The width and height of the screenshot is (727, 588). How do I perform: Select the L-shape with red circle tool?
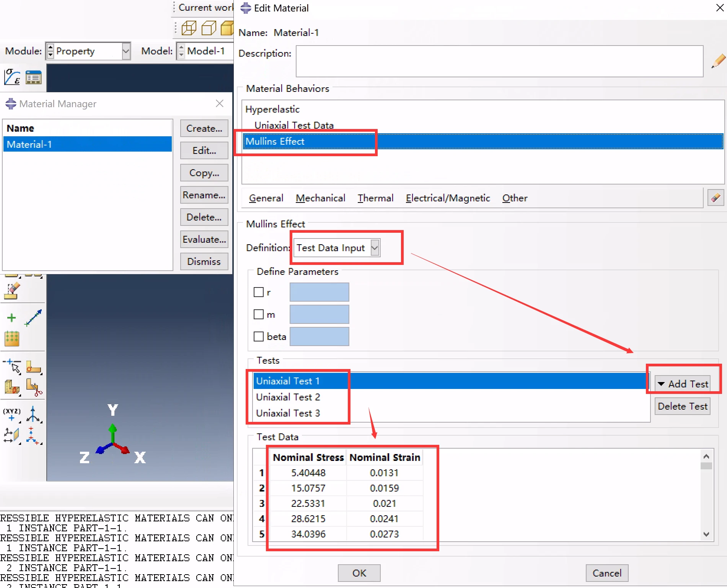click(x=34, y=367)
